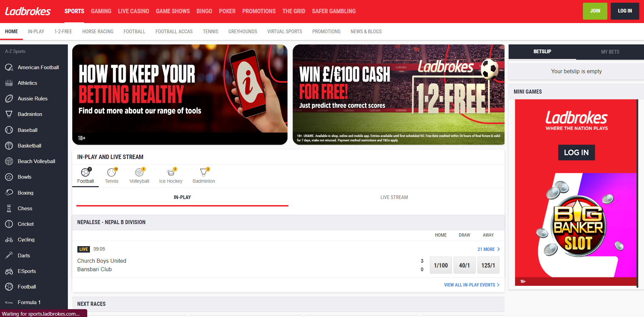This screenshot has height=317, width=644.
Task: Select the Betslip tab
Action: tap(542, 52)
